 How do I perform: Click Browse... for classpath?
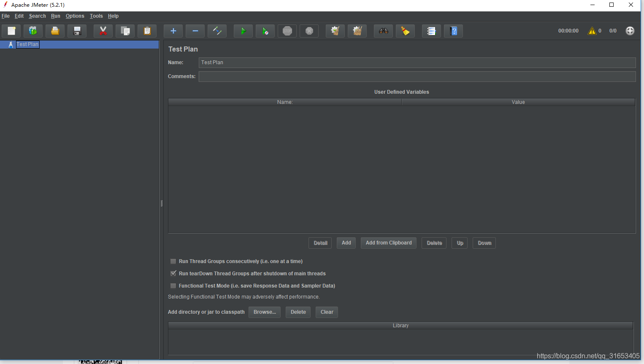[x=265, y=312]
